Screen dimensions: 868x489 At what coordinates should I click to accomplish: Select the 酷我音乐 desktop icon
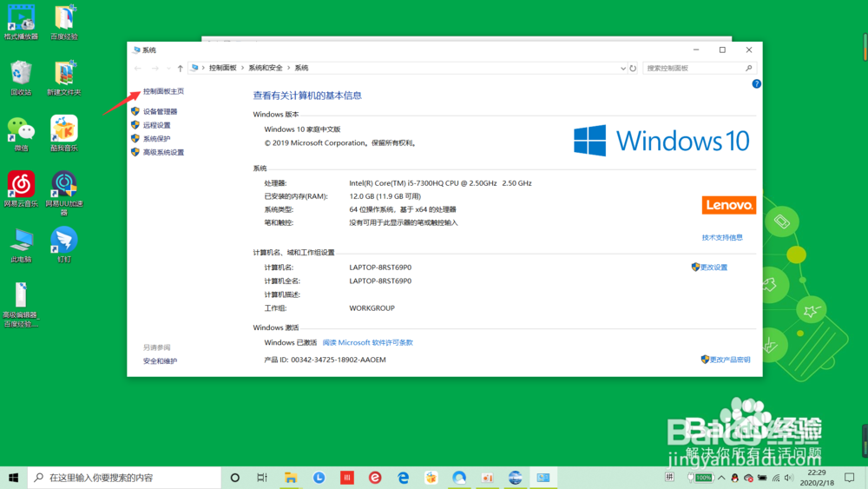coord(64,134)
